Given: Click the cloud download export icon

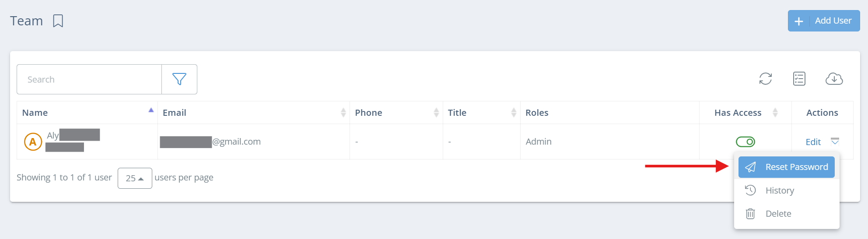Looking at the screenshot, I should (x=834, y=79).
